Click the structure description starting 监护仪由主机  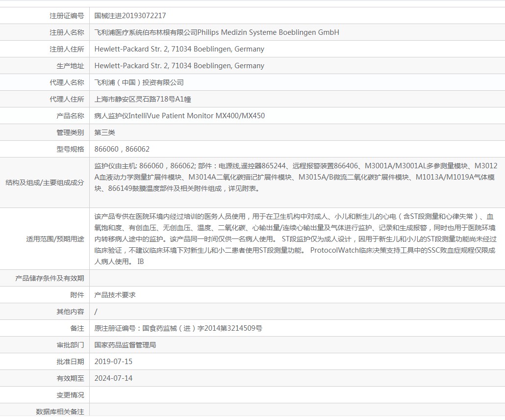[296, 177]
